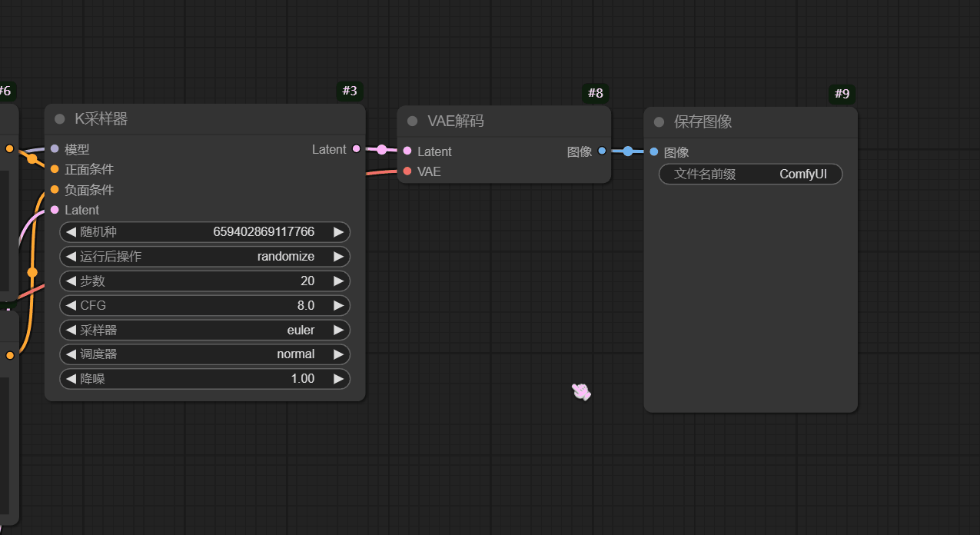
Task: Click the 降噪 value 1.00
Action: [x=303, y=379]
